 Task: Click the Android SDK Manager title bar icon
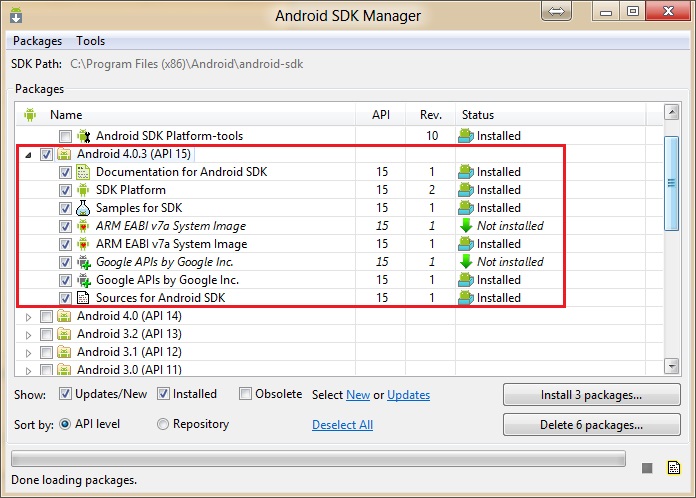pos(16,15)
